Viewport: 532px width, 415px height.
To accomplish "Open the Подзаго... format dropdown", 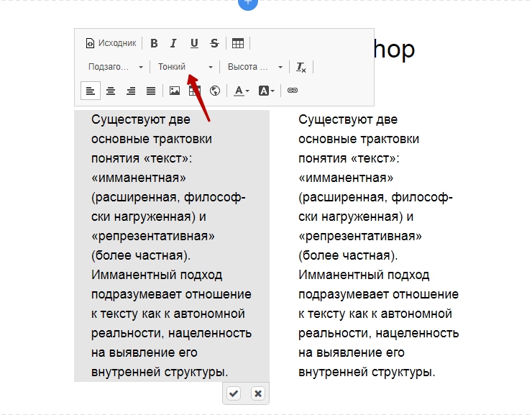I will tap(115, 67).
